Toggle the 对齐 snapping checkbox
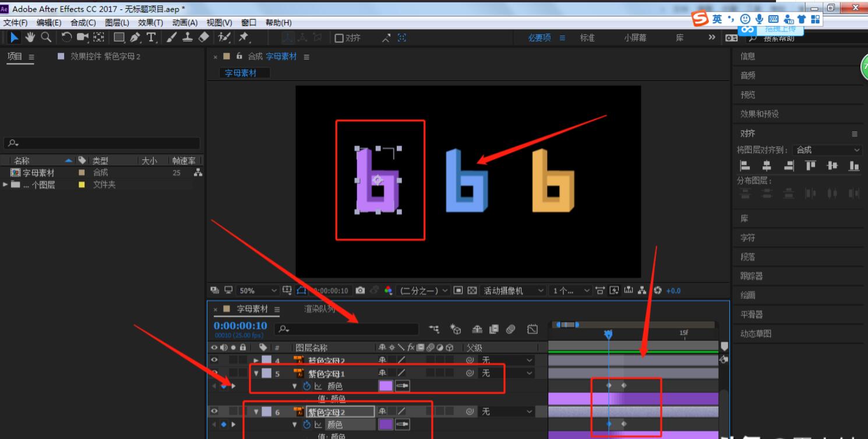This screenshot has height=439, width=868. (339, 38)
